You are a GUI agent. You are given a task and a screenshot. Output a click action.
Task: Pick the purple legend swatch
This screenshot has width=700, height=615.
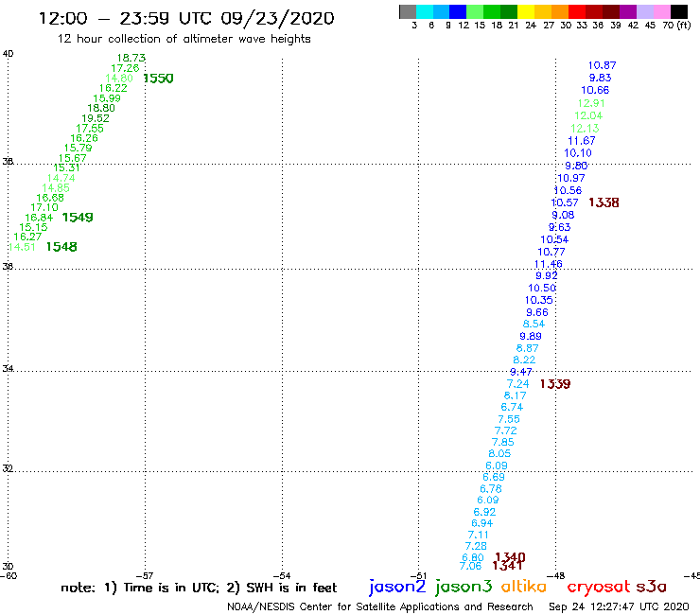tap(627, 11)
